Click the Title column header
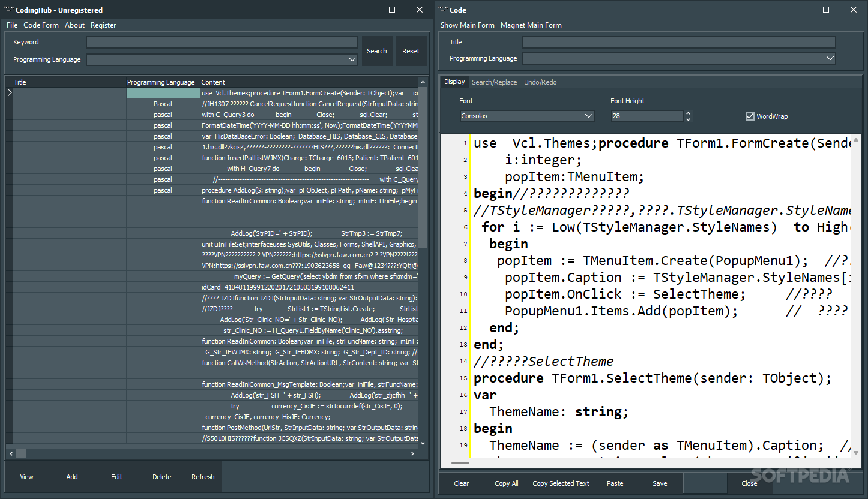Screen dimensions: 868x499 click(70, 82)
